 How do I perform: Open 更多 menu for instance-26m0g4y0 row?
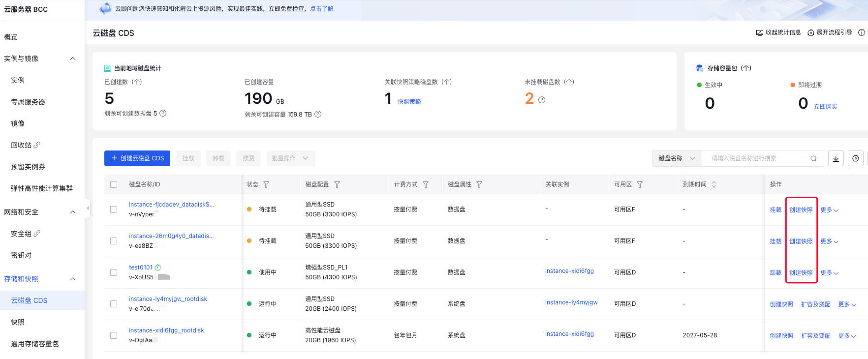(x=829, y=241)
